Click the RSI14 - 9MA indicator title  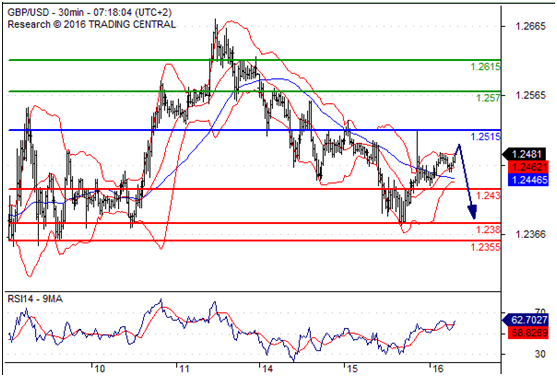pos(35,299)
